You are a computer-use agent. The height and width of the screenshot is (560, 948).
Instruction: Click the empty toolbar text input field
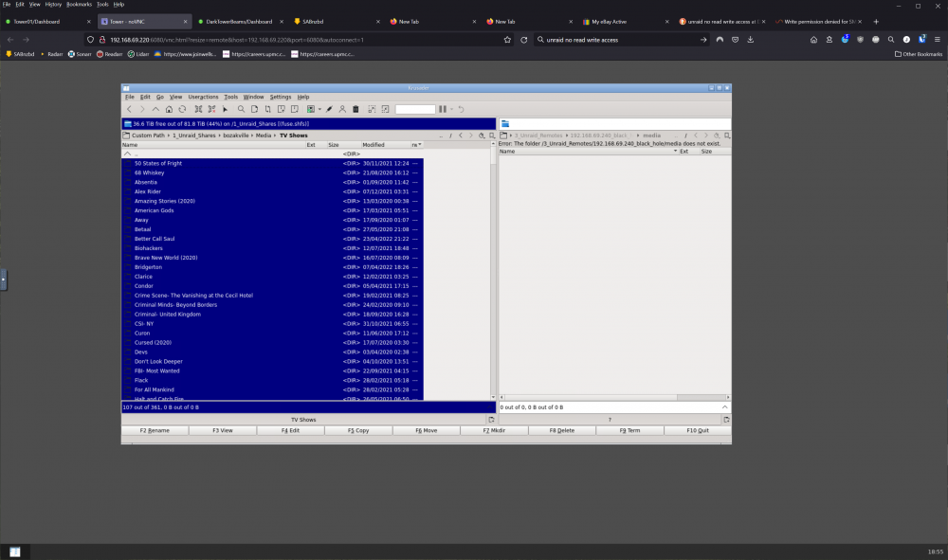(415, 109)
